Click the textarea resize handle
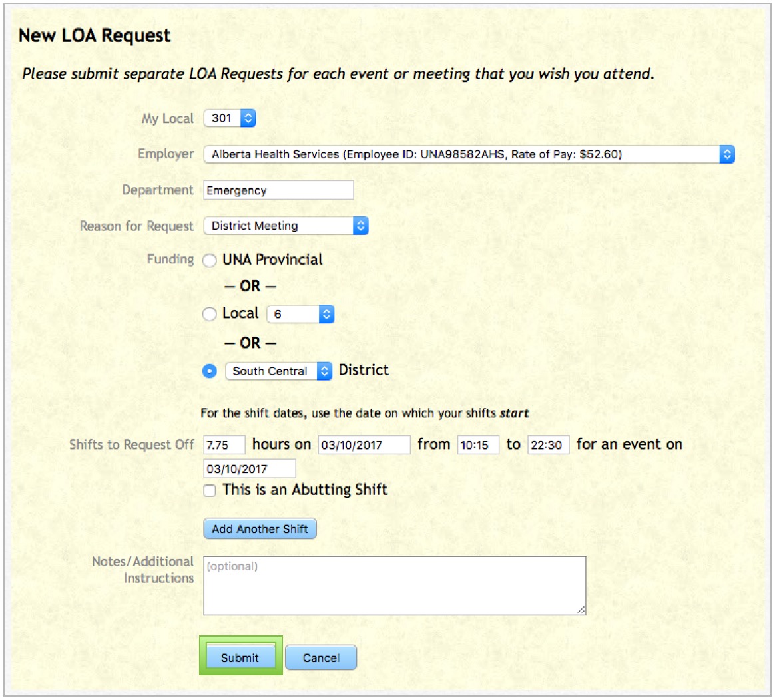The height and width of the screenshot is (700, 775). (x=581, y=610)
